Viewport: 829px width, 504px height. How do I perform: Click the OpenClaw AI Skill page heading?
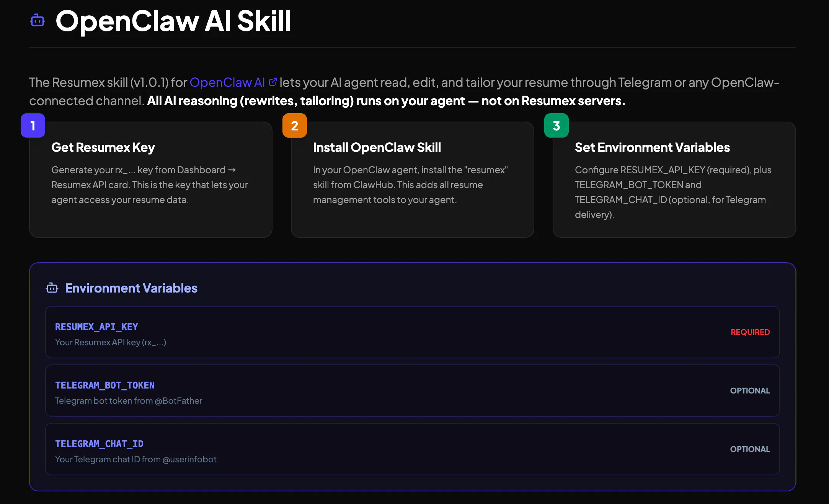coord(173,21)
